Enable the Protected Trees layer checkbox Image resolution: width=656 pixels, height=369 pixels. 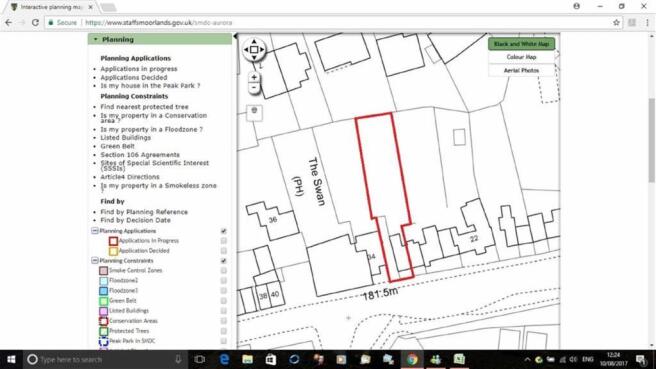[x=223, y=331]
